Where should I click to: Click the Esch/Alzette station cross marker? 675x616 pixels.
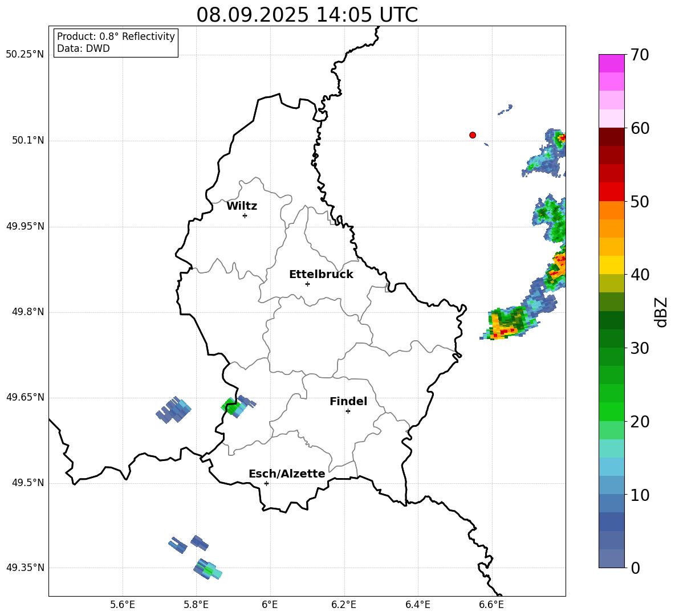(266, 483)
